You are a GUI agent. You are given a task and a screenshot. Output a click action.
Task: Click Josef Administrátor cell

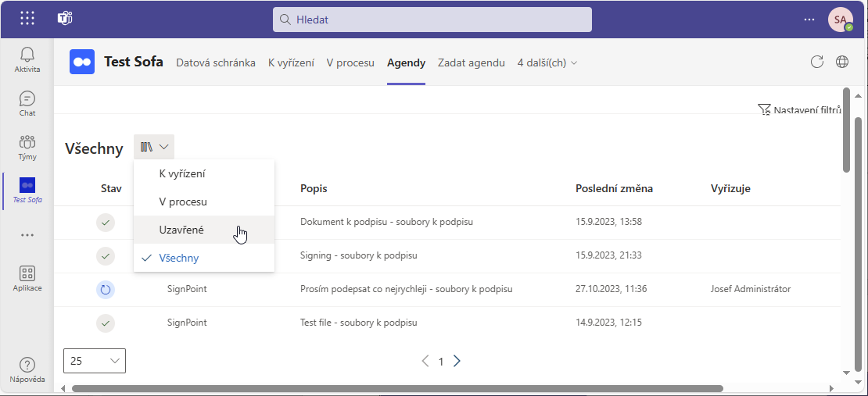click(751, 289)
